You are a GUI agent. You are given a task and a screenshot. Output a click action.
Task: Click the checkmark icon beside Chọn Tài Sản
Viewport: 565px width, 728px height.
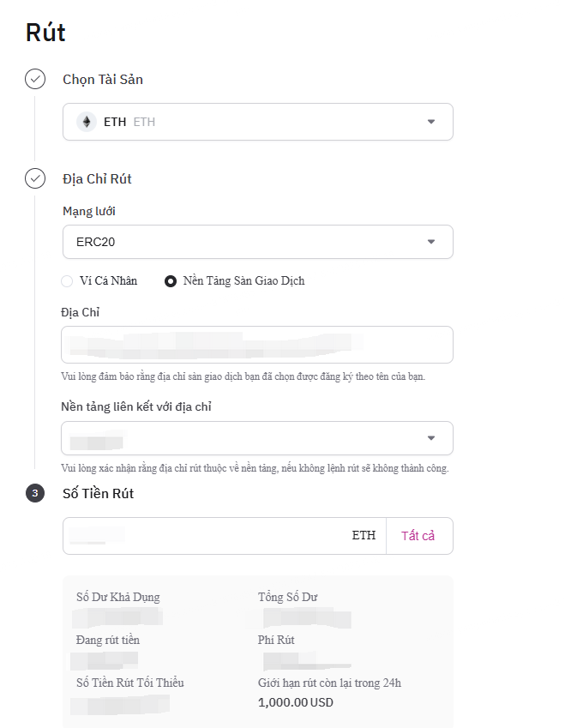pos(35,80)
